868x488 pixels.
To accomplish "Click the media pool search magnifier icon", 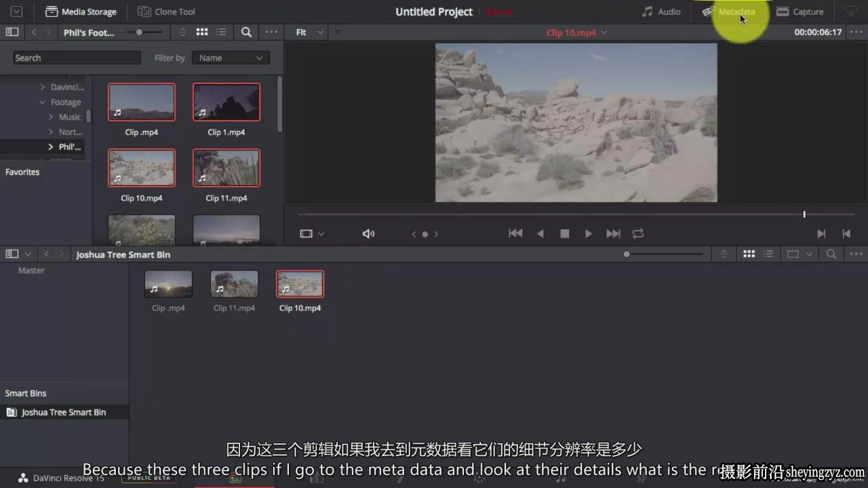I will pos(831,254).
